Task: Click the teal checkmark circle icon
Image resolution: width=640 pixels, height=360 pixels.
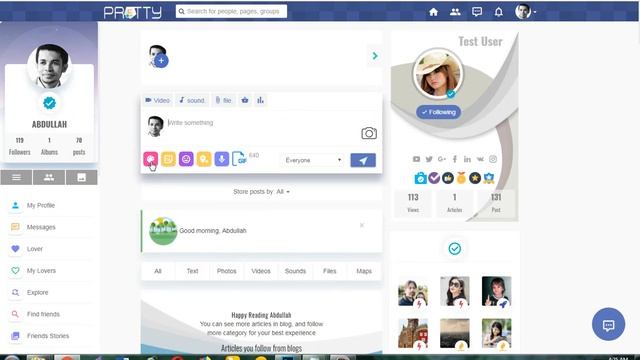Action: (454, 249)
